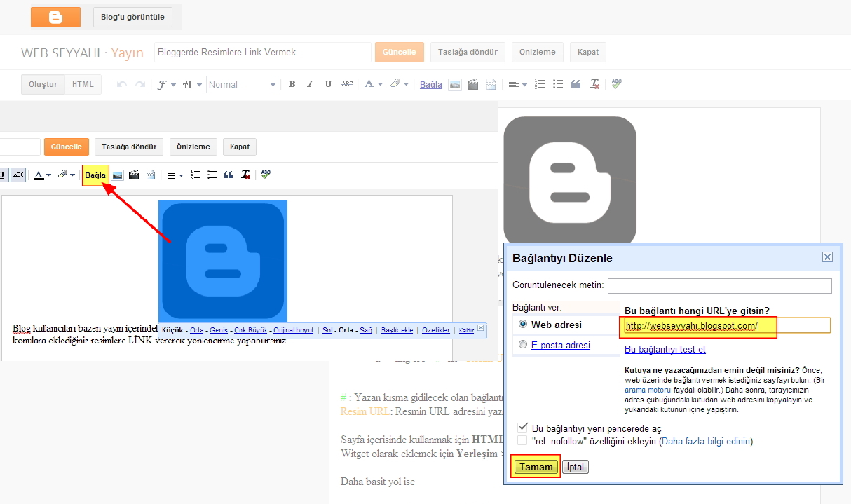The width and height of the screenshot is (851, 504).
Task: Align image Sağ in options bubble
Action: pyautogui.click(x=366, y=329)
